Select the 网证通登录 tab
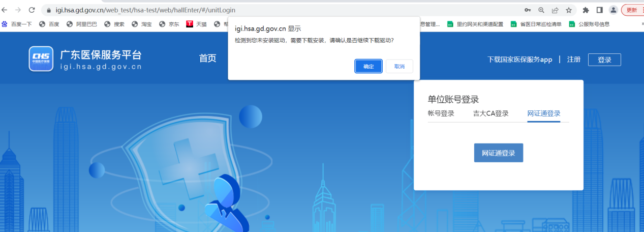The width and height of the screenshot is (644, 232). 543,113
